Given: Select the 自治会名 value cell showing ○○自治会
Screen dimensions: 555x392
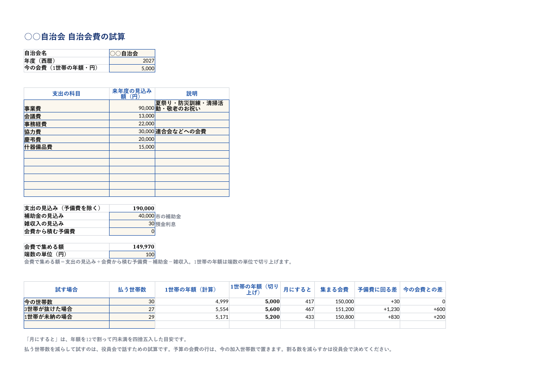Looking at the screenshot, I should click(x=132, y=53).
